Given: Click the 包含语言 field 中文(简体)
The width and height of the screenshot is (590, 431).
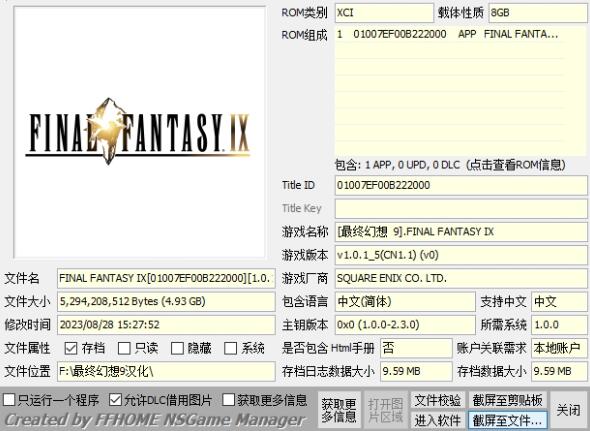Looking at the screenshot, I should click(x=405, y=302).
